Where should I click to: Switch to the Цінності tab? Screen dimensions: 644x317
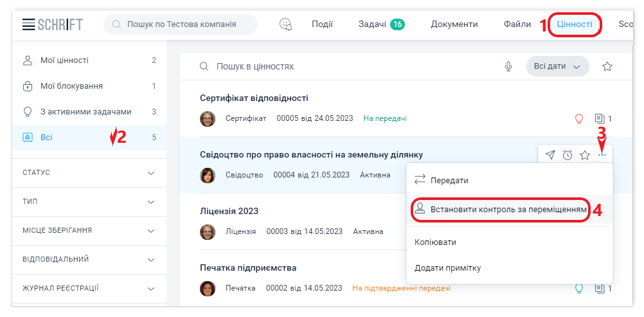point(575,24)
